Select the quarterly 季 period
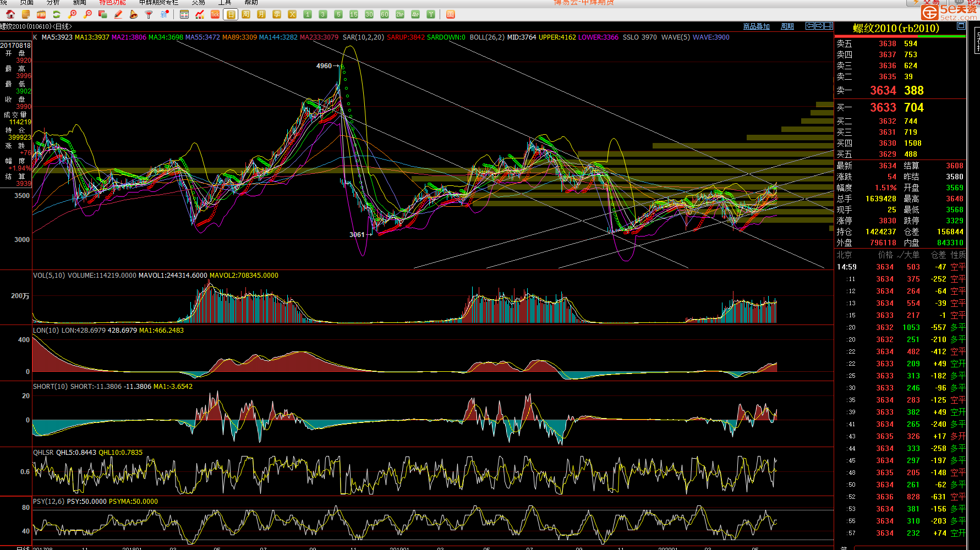980x550 pixels. 277,15
